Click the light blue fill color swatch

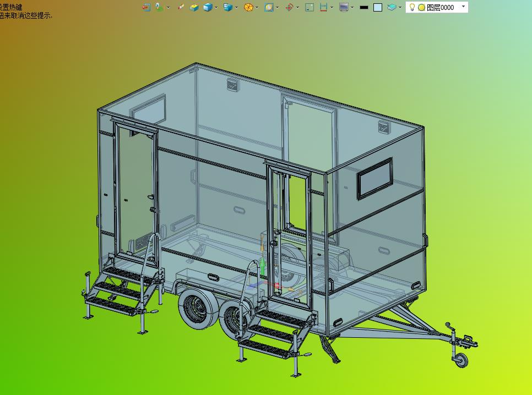(378, 8)
